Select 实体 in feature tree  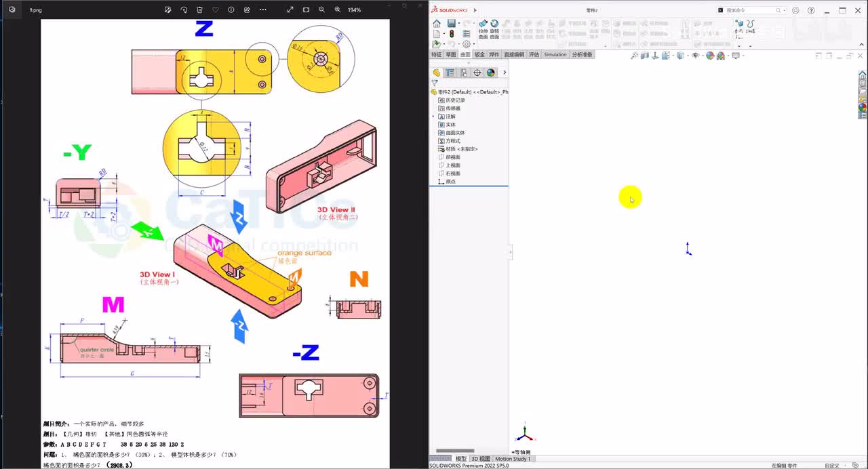448,125
